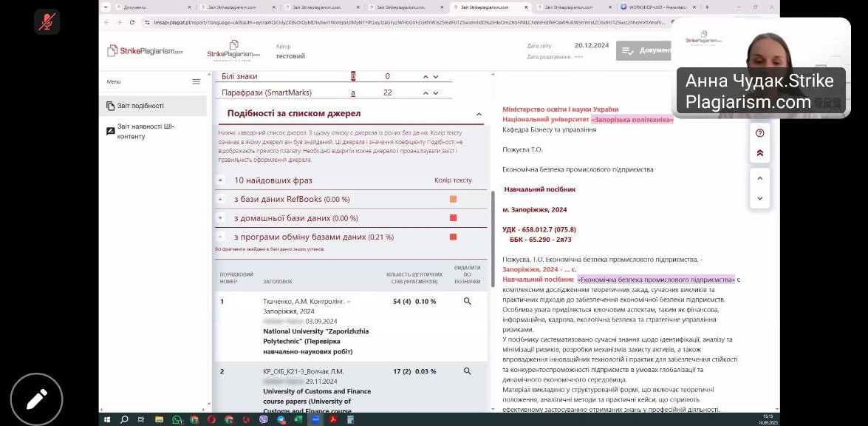868x426 pixels.
Task: Click the StrikePlagiarism logo in sidebar header
Action: pos(145,51)
